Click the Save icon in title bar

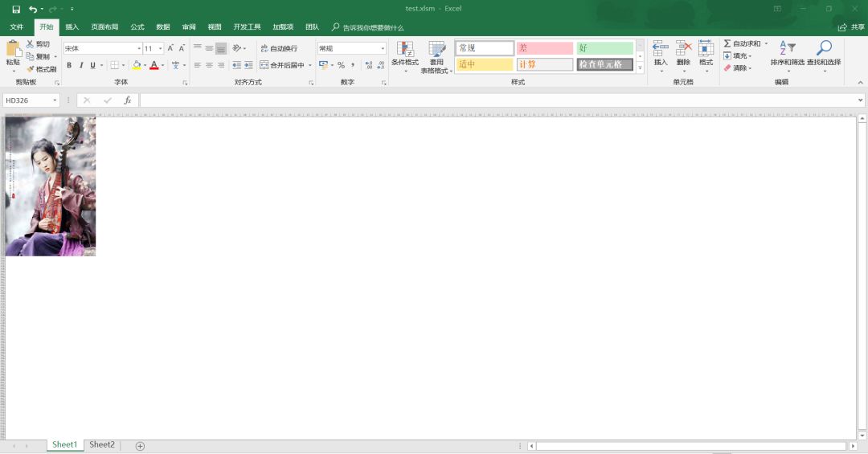tap(16, 9)
